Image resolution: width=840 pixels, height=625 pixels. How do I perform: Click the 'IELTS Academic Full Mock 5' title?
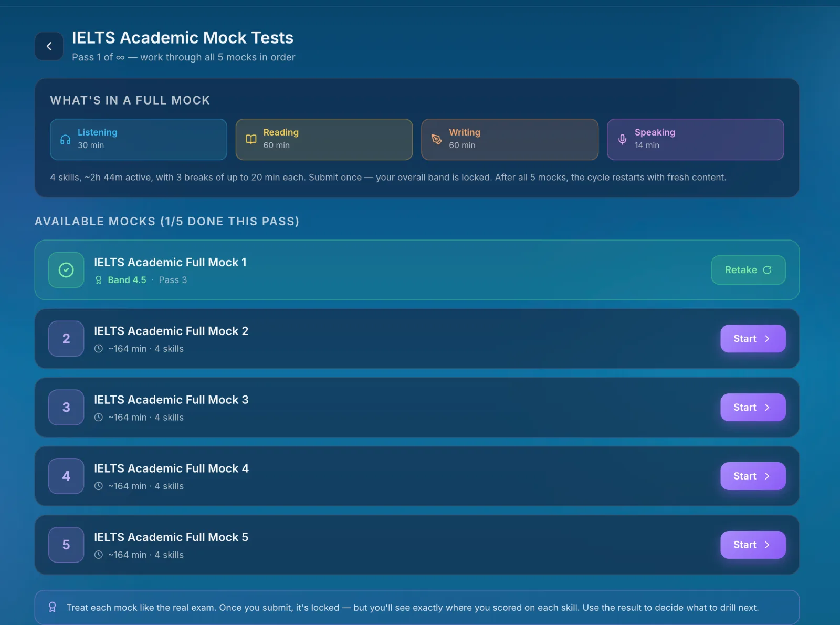(x=171, y=537)
